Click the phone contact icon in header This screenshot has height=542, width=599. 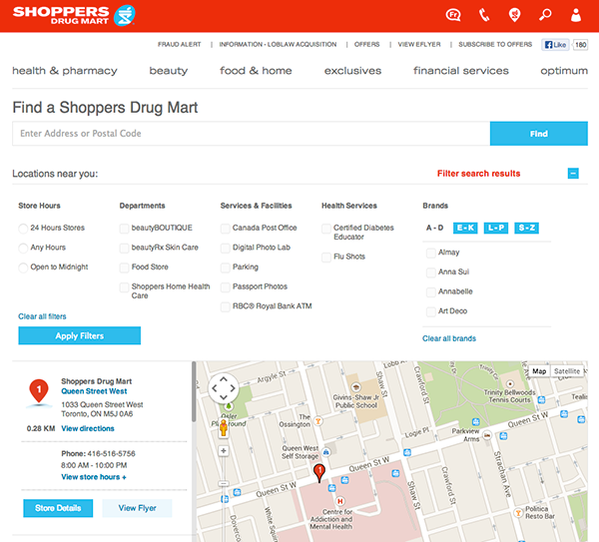[x=484, y=15]
